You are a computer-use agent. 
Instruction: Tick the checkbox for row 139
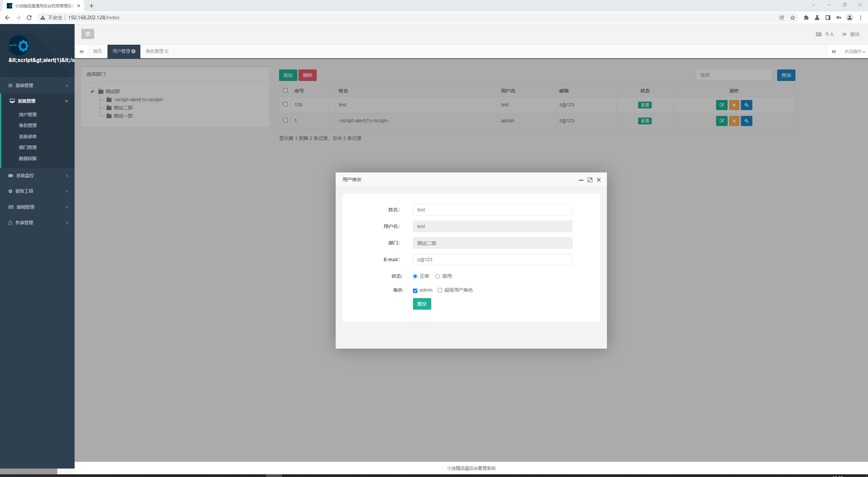(285, 104)
